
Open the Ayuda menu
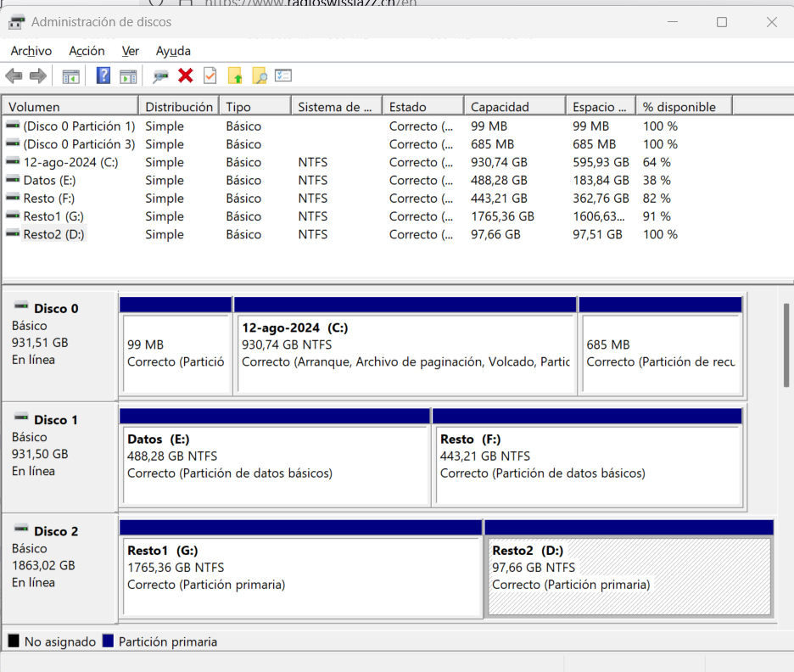173,51
